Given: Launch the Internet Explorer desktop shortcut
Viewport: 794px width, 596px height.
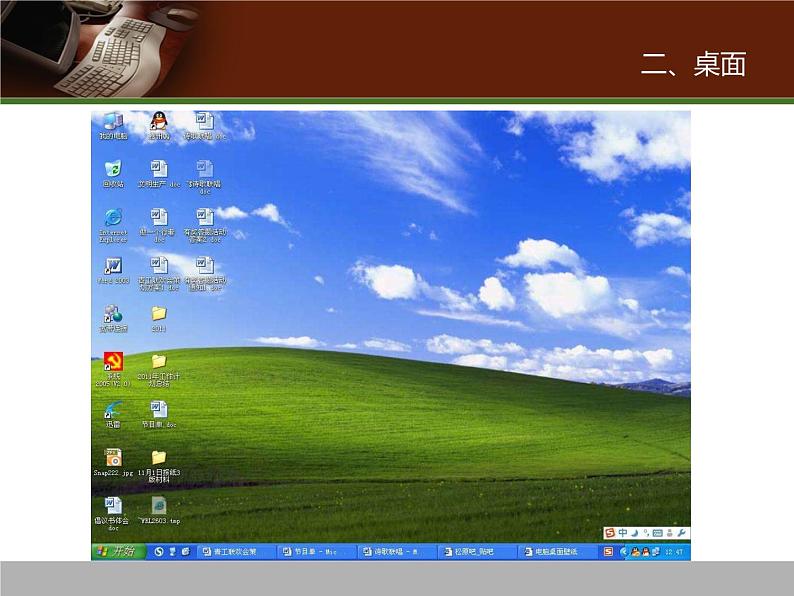Looking at the screenshot, I should pyautogui.click(x=113, y=225).
